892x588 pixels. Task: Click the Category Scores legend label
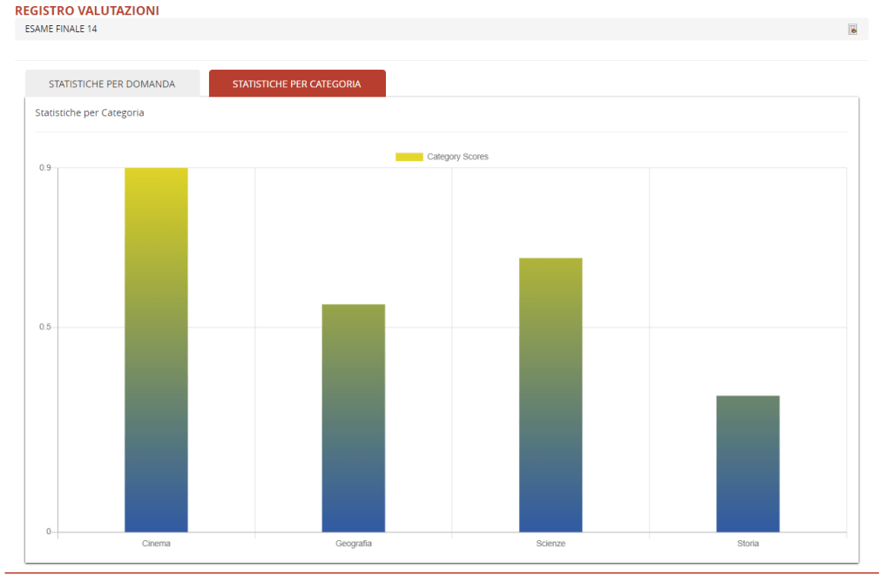[x=457, y=157]
